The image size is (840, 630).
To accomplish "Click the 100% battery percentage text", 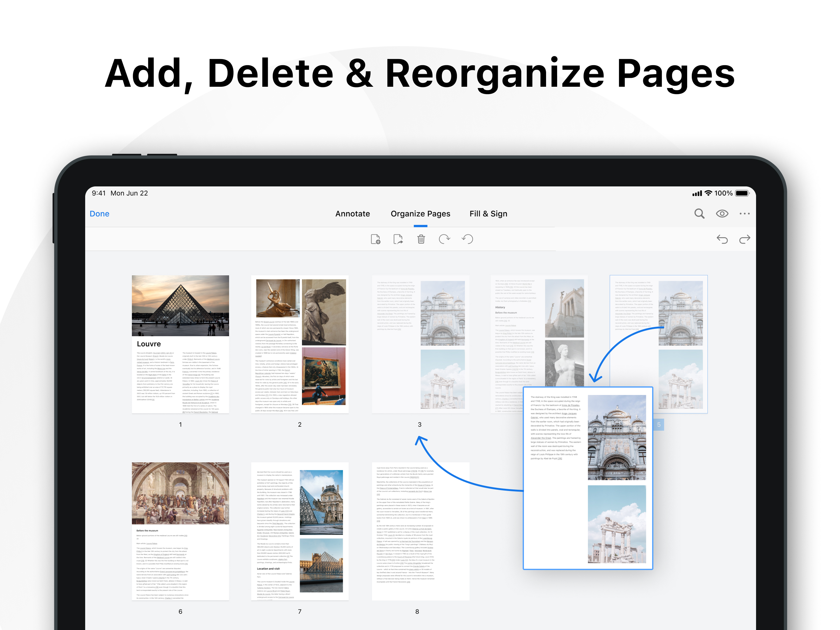I will (x=723, y=193).
